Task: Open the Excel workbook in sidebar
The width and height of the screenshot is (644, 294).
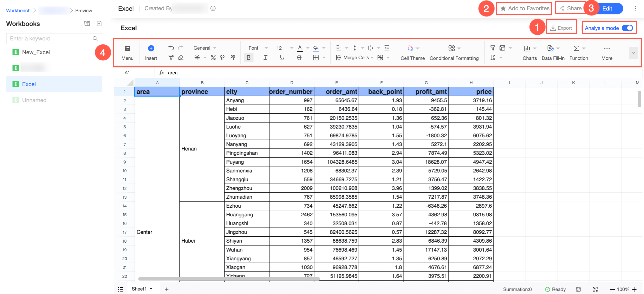Action: point(54,84)
